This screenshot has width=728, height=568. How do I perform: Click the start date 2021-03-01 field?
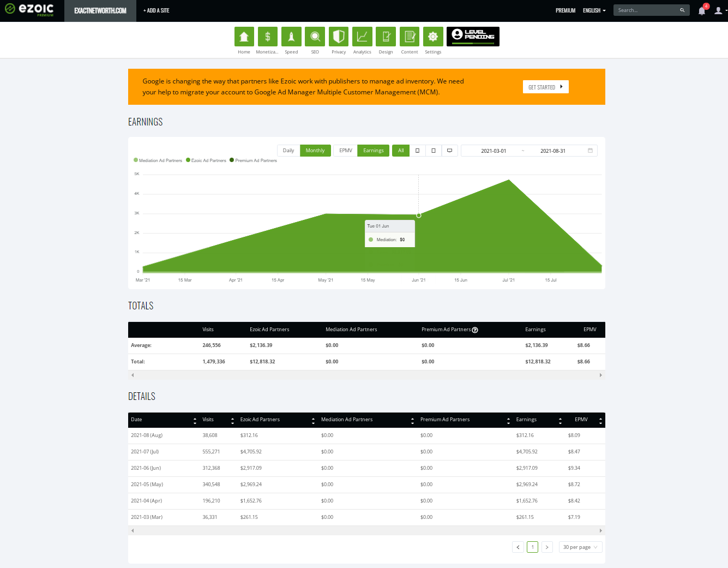click(x=494, y=151)
